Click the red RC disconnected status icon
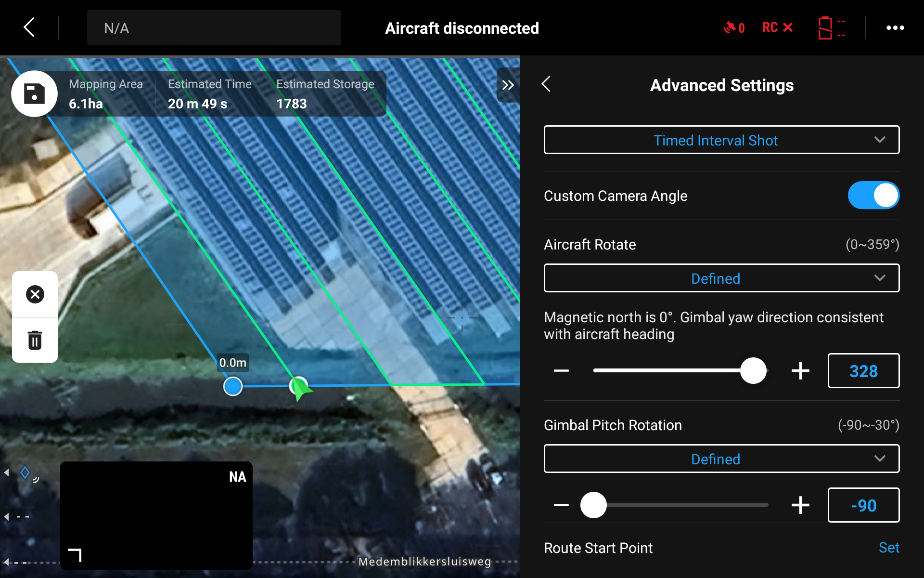The image size is (924, 578). point(777,27)
